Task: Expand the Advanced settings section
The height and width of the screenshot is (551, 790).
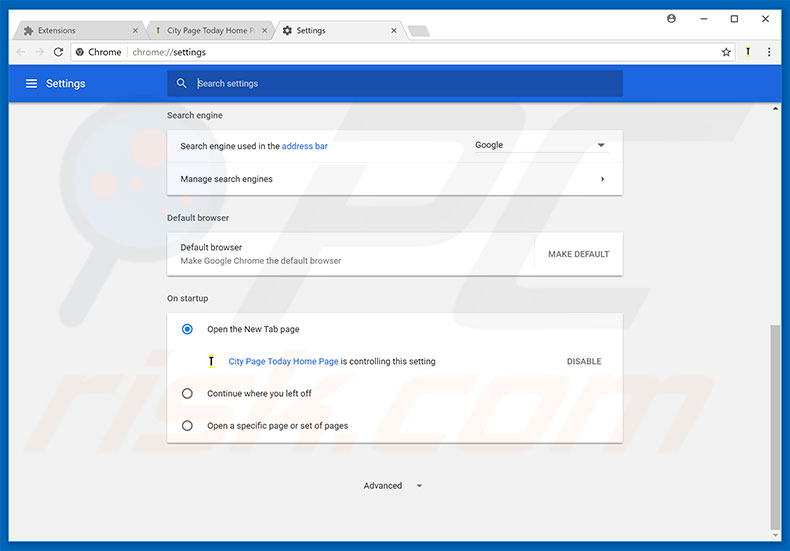Action: (393, 486)
